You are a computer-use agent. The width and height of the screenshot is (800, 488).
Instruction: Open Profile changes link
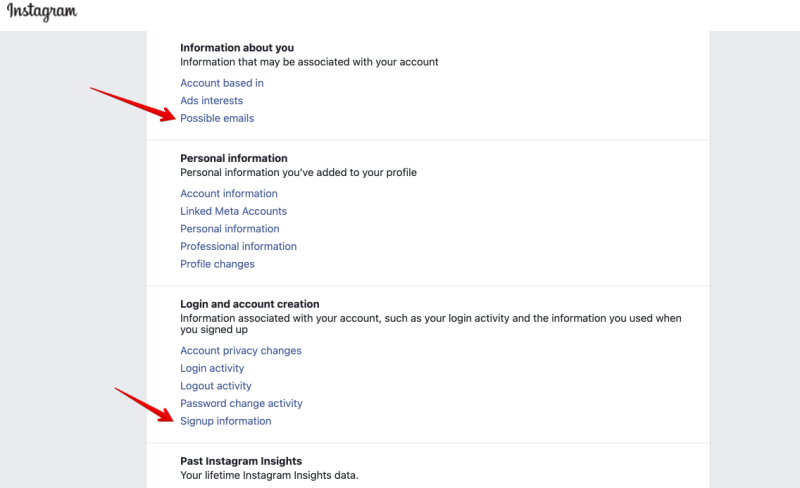217,264
